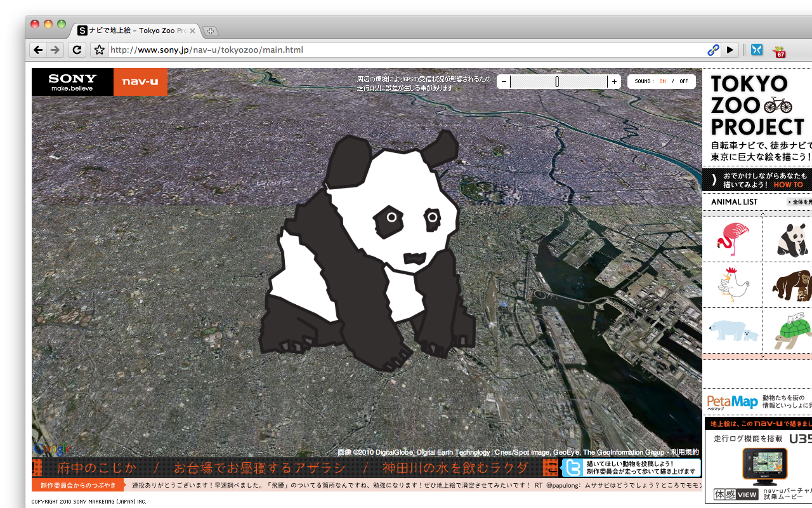Click the URL address field
Screen dimensions: 812x508
[x=406, y=50]
